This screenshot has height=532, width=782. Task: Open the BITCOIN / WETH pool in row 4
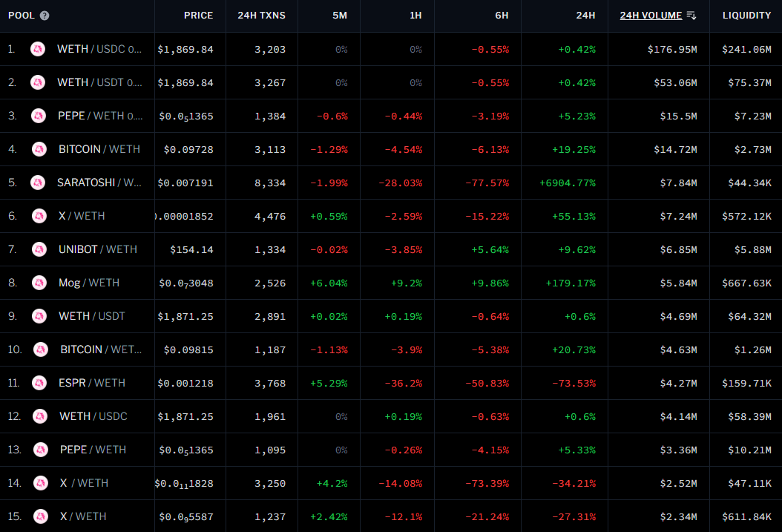[x=99, y=149]
